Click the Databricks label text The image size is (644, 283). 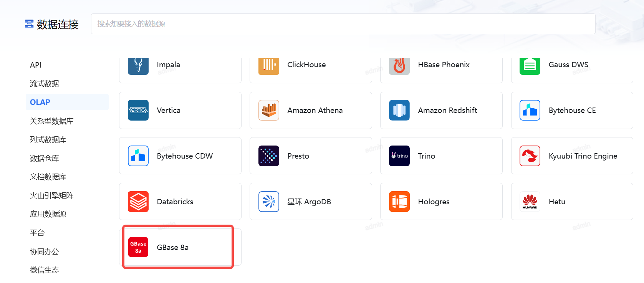175,202
